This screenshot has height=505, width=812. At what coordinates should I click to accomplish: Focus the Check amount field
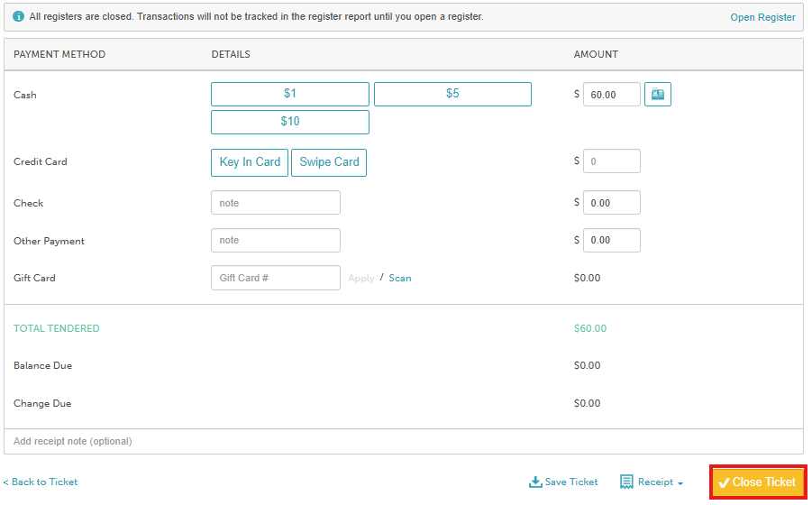612,203
